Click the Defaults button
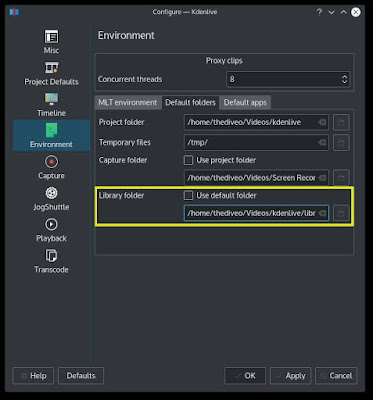373x400 pixels. pyautogui.click(x=81, y=376)
